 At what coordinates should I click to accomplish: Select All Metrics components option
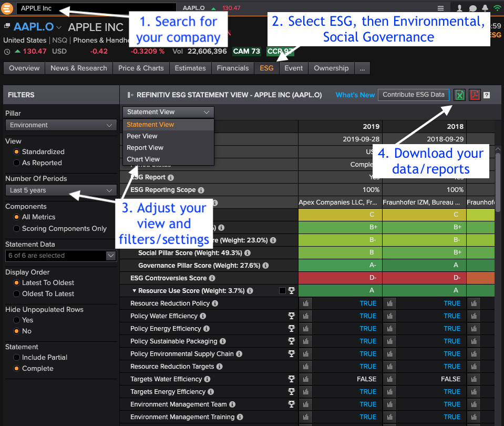16,217
